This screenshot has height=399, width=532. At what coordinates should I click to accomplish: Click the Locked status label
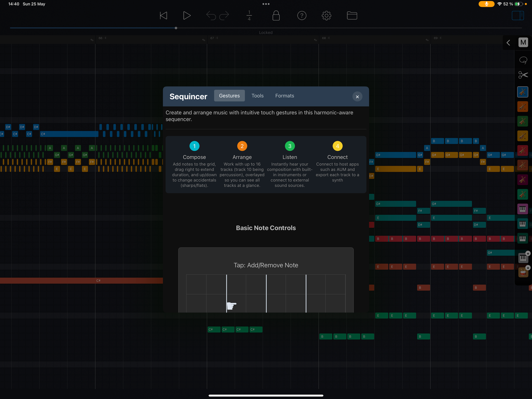coord(266,33)
